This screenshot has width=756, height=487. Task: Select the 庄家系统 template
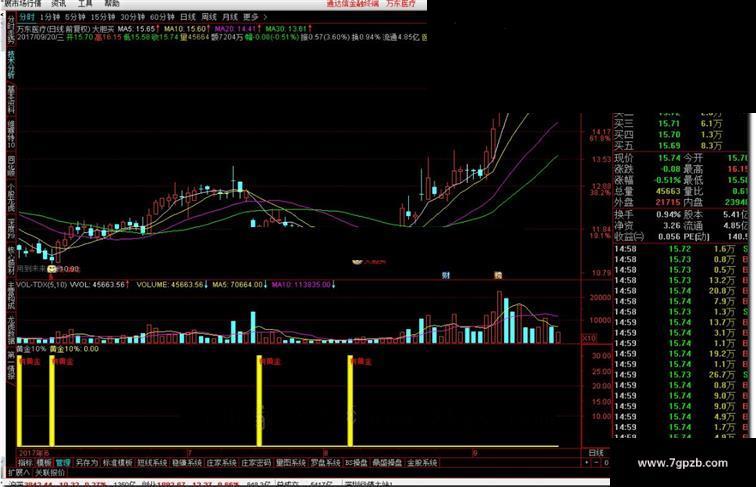pos(222,462)
